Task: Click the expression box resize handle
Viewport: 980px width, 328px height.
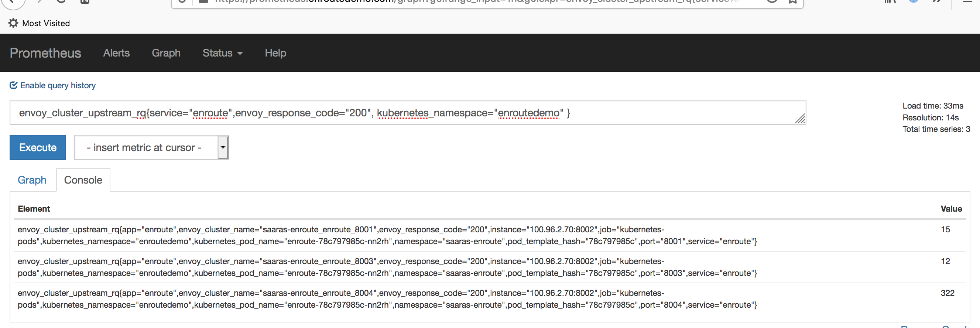Action: point(800,119)
